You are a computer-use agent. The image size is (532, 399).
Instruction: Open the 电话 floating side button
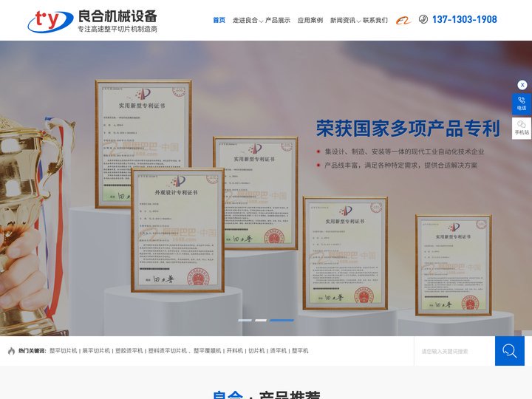[x=522, y=104]
